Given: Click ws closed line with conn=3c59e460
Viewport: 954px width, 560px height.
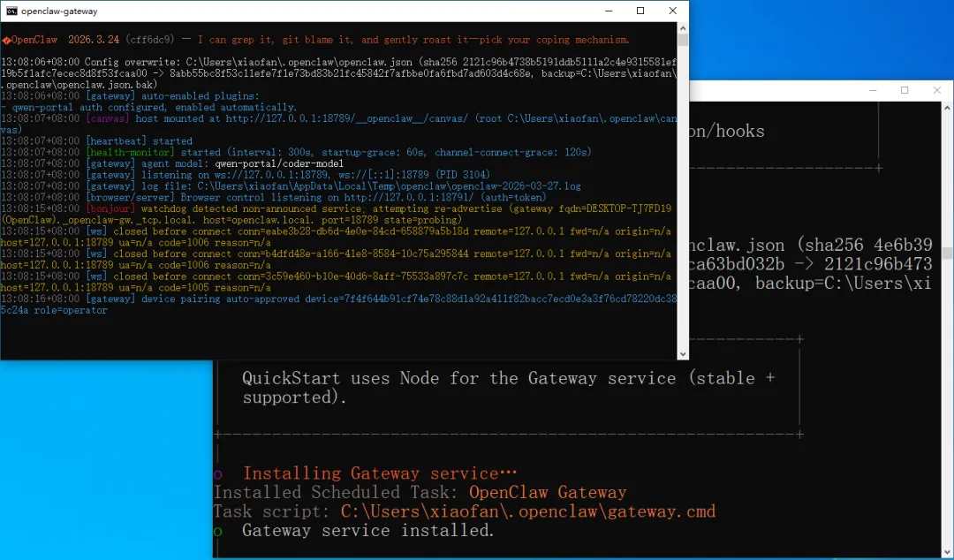Looking at the screenshot, I should 336,282.
